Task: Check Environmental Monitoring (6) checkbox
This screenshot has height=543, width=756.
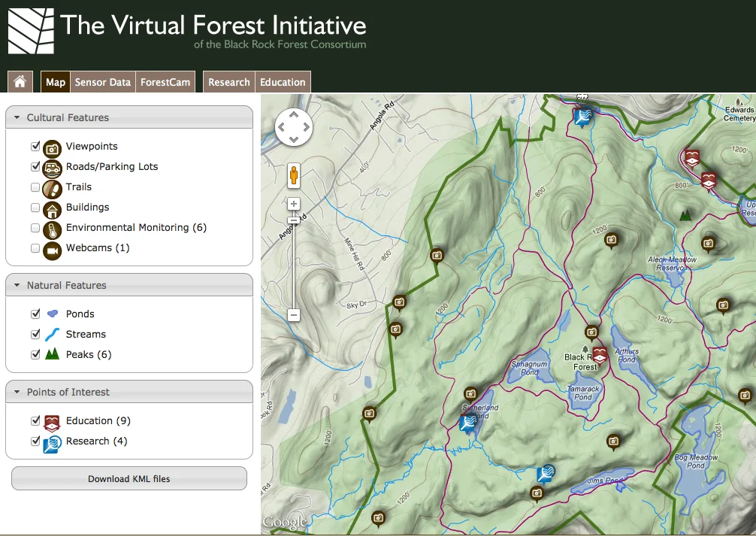Action: [x=35, y=227]
